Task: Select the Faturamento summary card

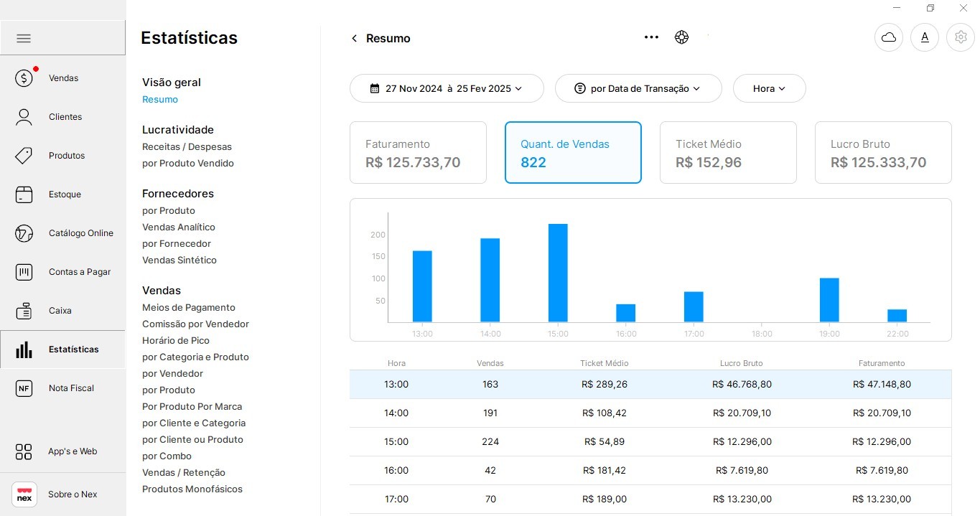Action: click(418, 152)
